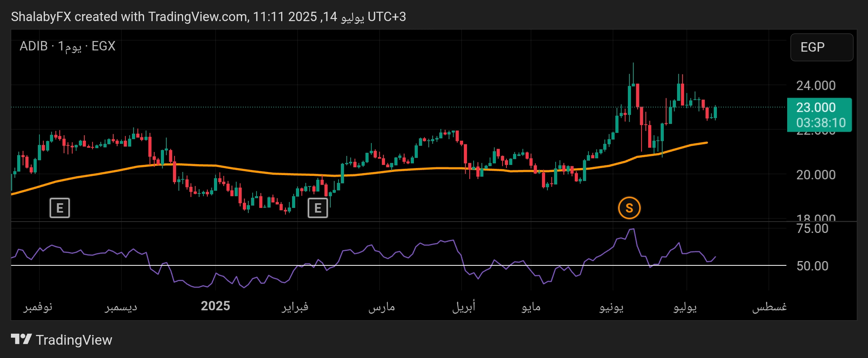The width and height of the screenshot is (868, 358).
Task: Click the مايو month label
Action: (531, 306)
